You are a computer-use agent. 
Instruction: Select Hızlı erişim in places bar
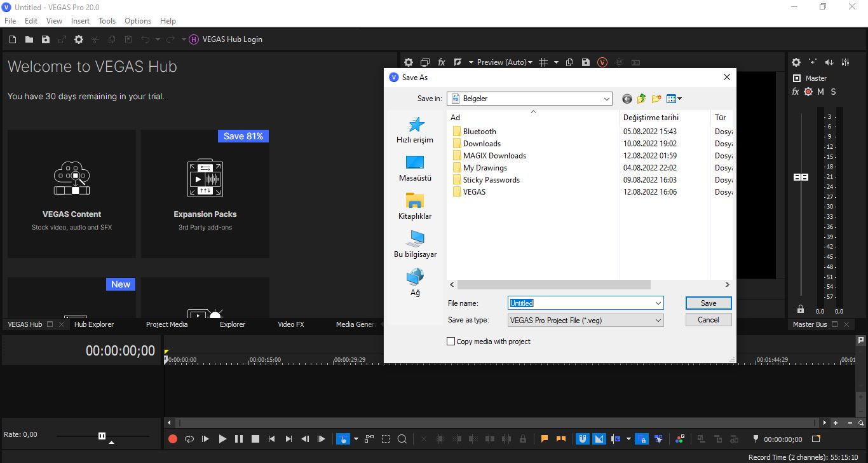pos(415,130)
